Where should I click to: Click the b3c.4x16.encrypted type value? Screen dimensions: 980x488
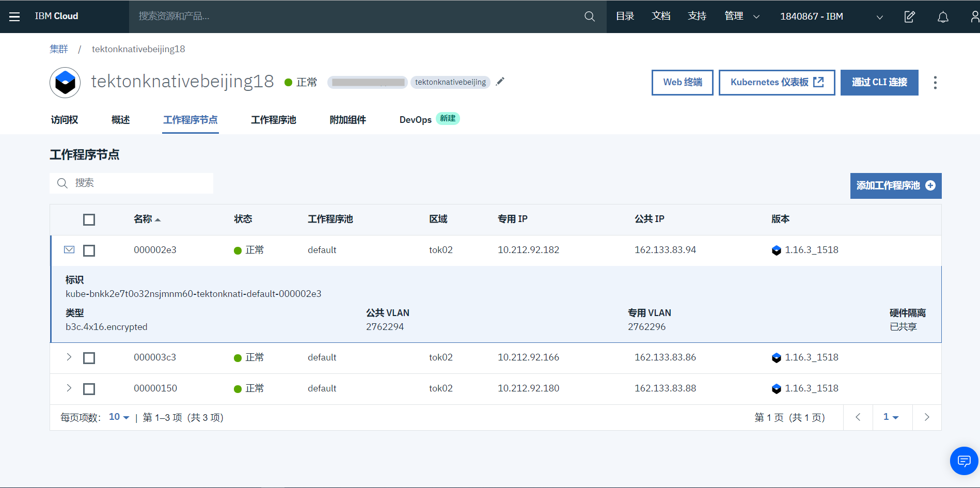pyautogui.click(x=106, y=327)
